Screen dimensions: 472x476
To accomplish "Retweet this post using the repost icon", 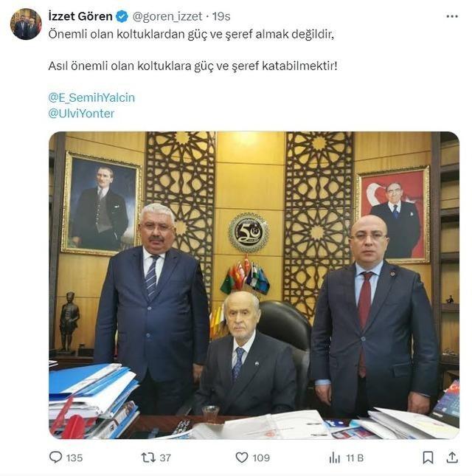I will [x=148, y=458].
